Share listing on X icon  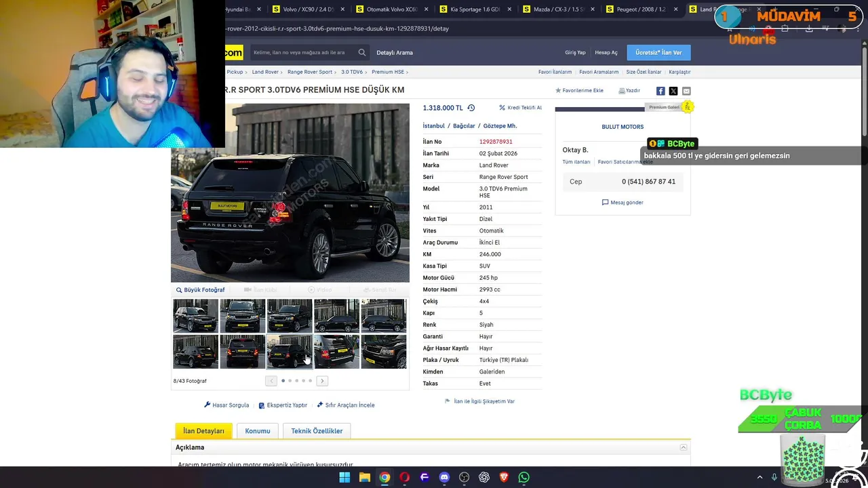(673, 91)
